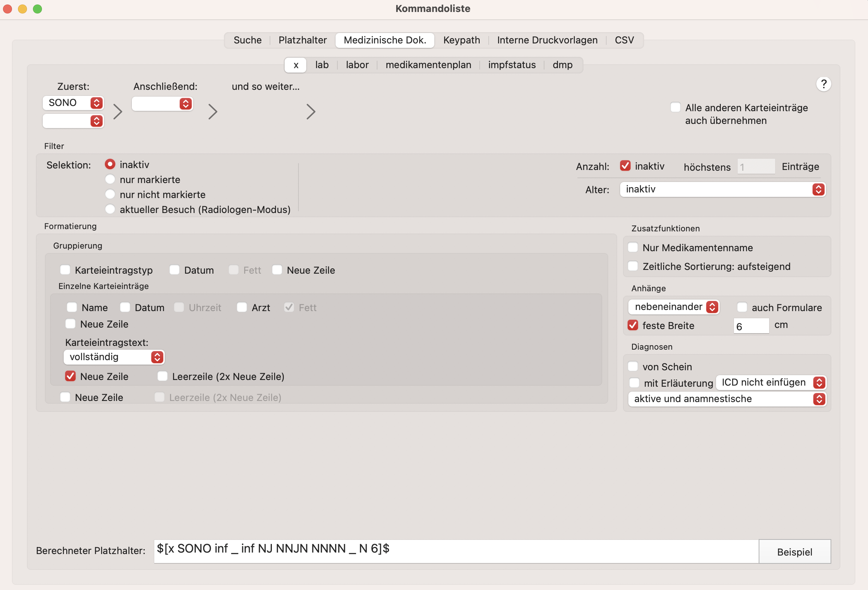Open the help question mark button
868x590 pixels.
coord(823,84)
